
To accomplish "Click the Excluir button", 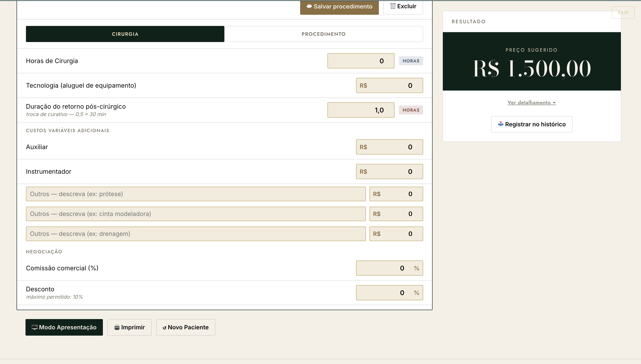I will click(x=403, y=7).
